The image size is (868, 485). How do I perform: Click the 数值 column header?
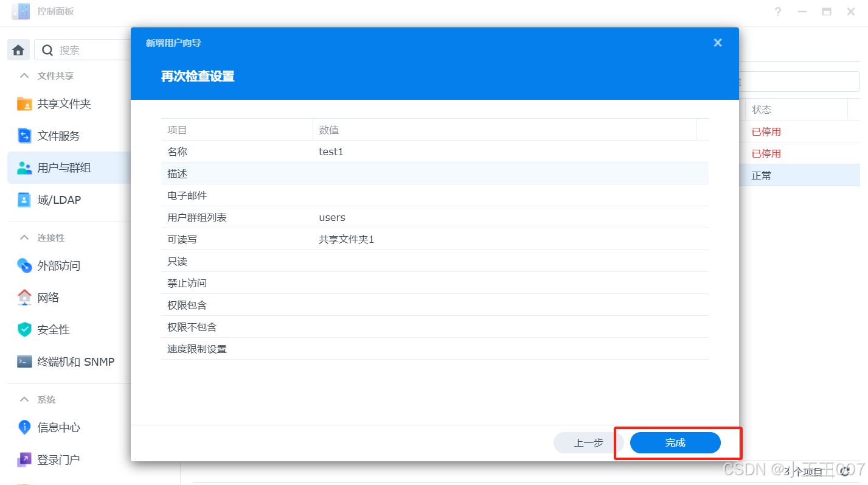coord(504,130)
